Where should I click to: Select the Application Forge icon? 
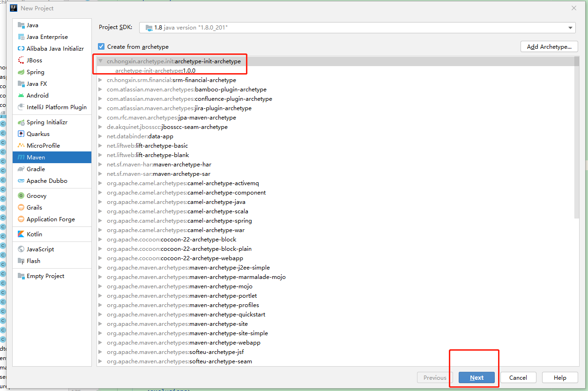[21, 219]
